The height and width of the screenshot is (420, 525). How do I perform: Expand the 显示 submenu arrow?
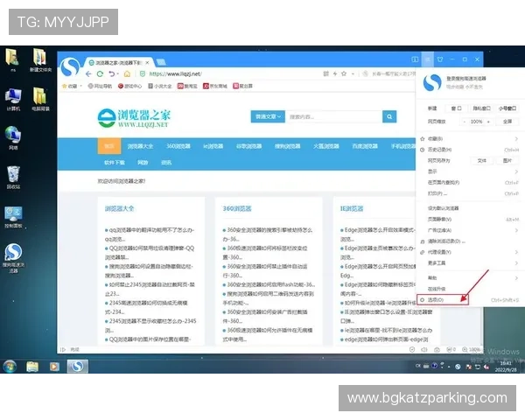(x=516, y=171)
